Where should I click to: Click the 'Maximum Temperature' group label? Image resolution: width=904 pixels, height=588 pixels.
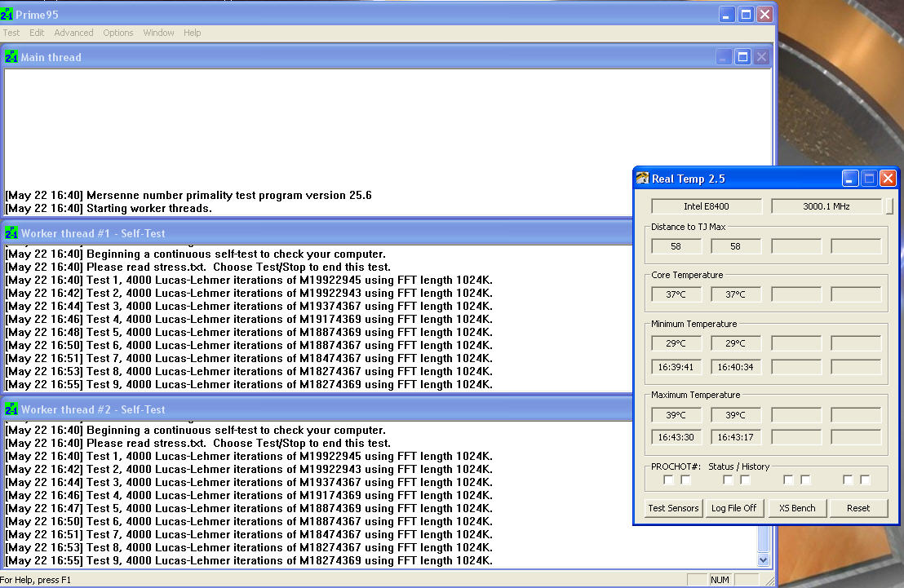point(696,395)
